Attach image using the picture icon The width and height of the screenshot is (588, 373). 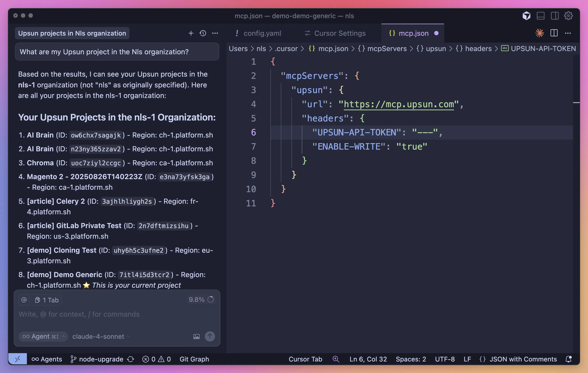coord(196,337)
